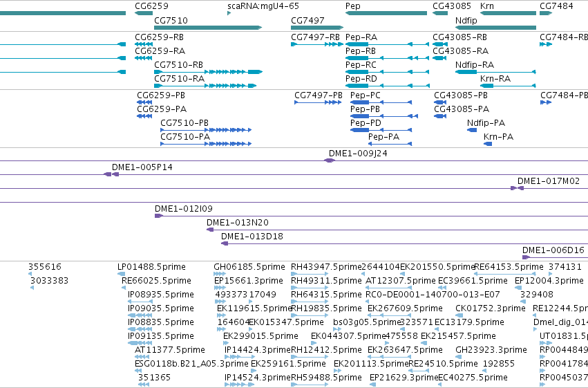
Task: Open the Krn-PA protein feature
Action: 488,144
